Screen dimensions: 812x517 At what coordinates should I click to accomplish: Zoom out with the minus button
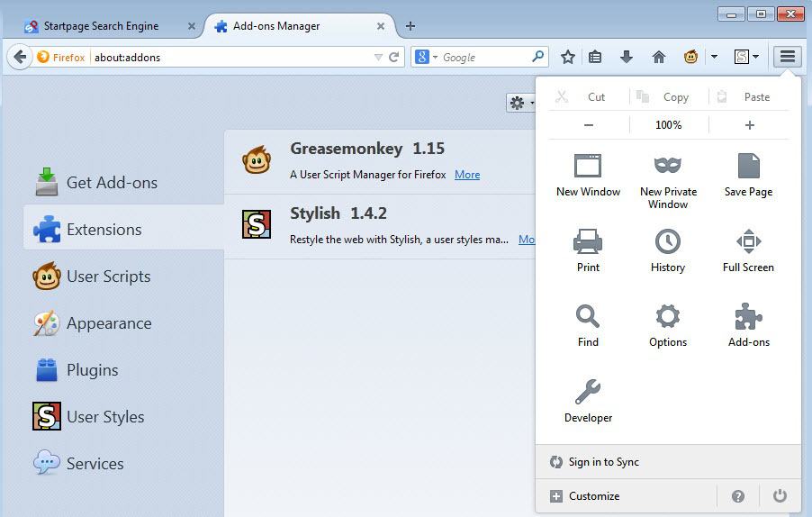588,125
